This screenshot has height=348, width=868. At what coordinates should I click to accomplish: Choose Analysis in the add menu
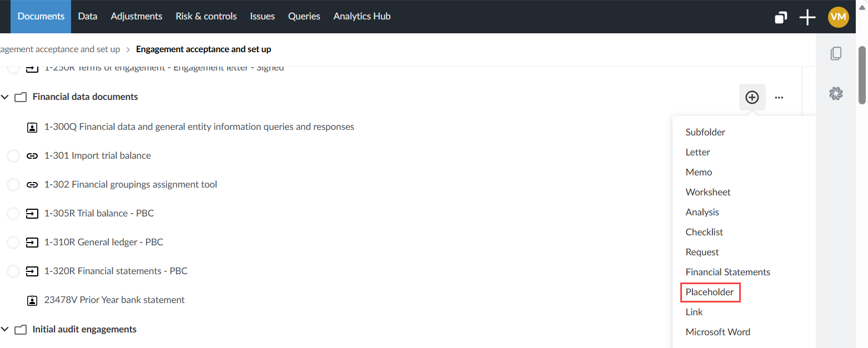[702, 212]
